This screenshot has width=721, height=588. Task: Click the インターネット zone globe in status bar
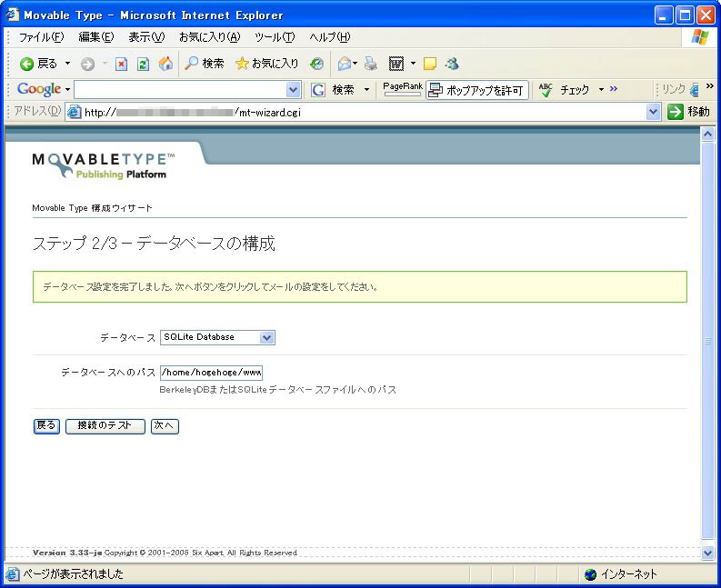click(590, 574)
